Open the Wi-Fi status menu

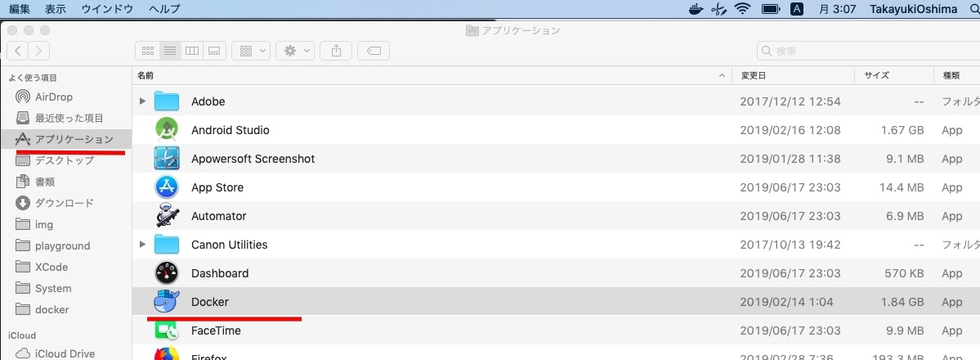tap(742, 9)
